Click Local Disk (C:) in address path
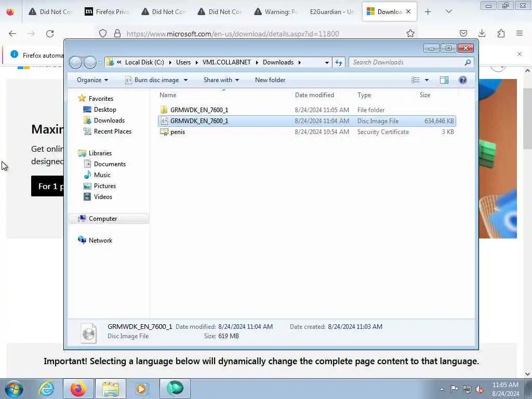 144,62
